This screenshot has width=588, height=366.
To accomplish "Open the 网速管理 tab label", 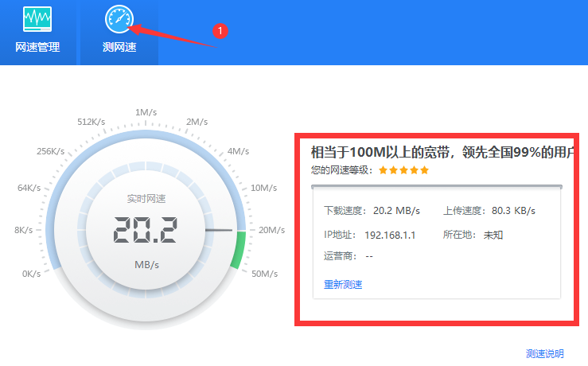I will pyautogui.click(x=37, y=47).
